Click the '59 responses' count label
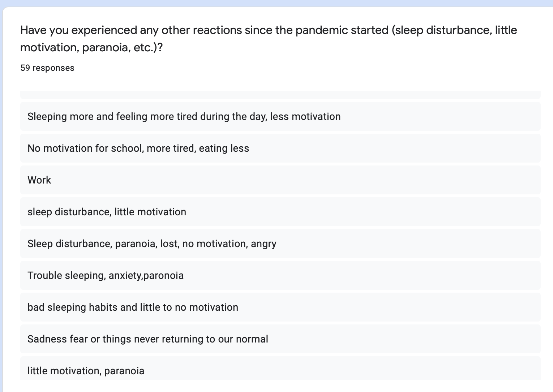The height and width of the screenshot is (392, 553). (x=47, y=68)
